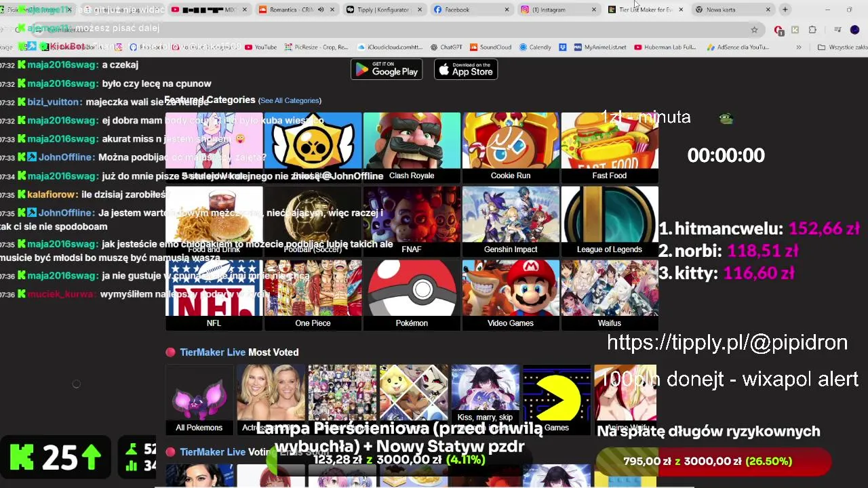Open the NFL category tile
This screenshot has height=488, width=868.
(x=214, y=295)
